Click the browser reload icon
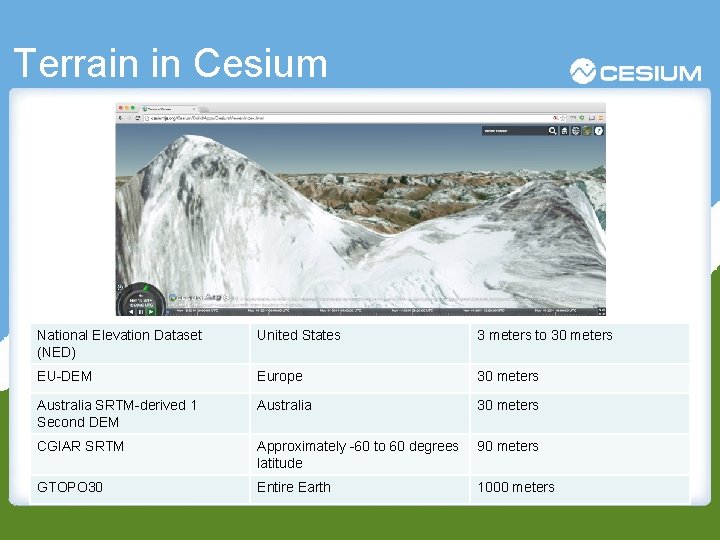720x540 pixels. click(x=137, y=118)
